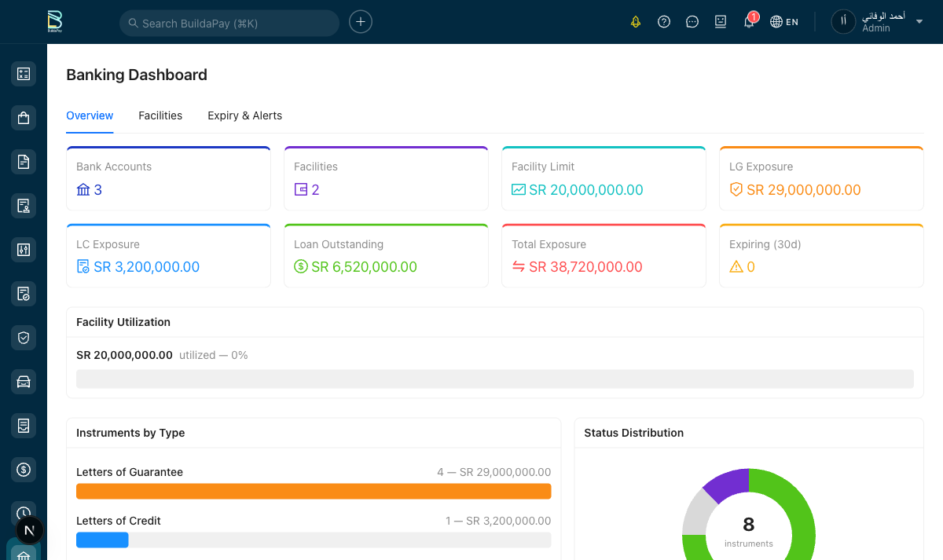Click the document icon in LC Exposure
The image size is (943, 560).
click(x=83, y=267)
